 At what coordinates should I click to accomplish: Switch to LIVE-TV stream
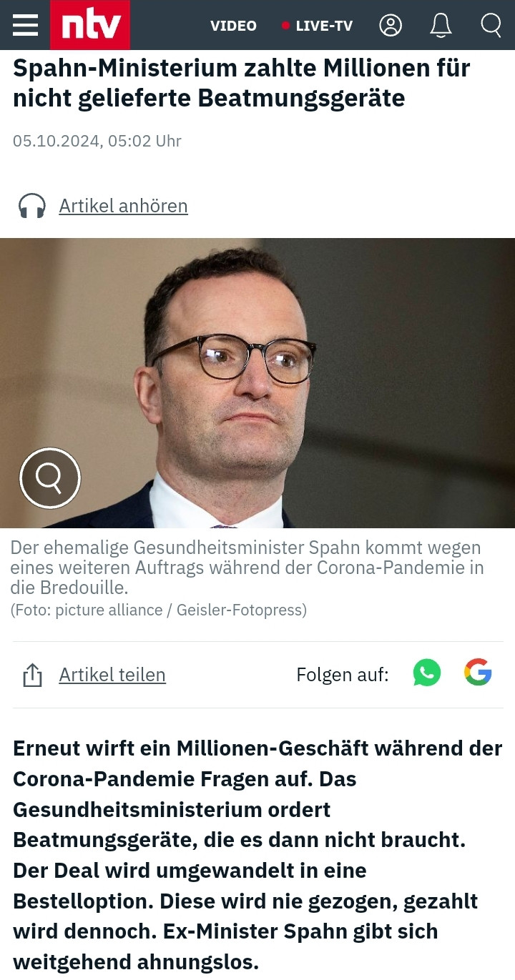click(324, 26)
